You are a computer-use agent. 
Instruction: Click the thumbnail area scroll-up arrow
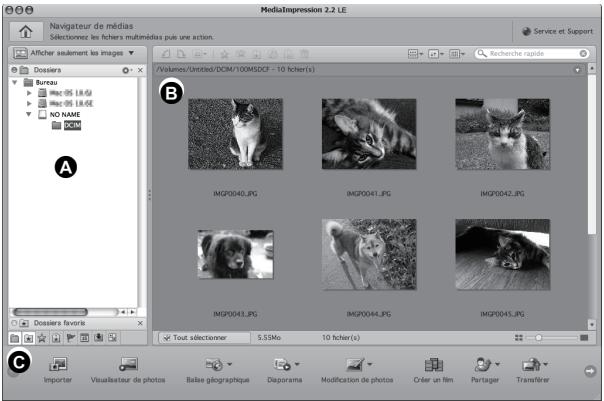592,69
